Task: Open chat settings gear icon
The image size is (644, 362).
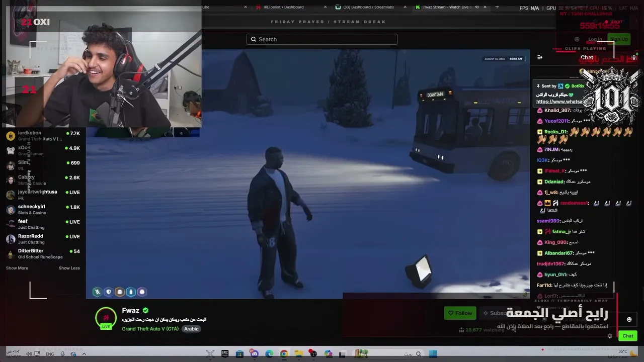Action: pyautogui.click(x=610, y=336)
